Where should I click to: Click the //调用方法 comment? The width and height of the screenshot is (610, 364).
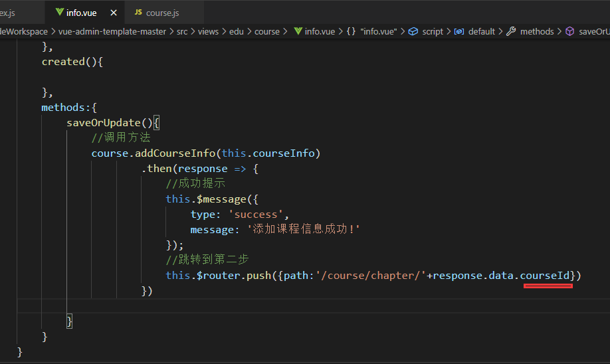[120, 137]
